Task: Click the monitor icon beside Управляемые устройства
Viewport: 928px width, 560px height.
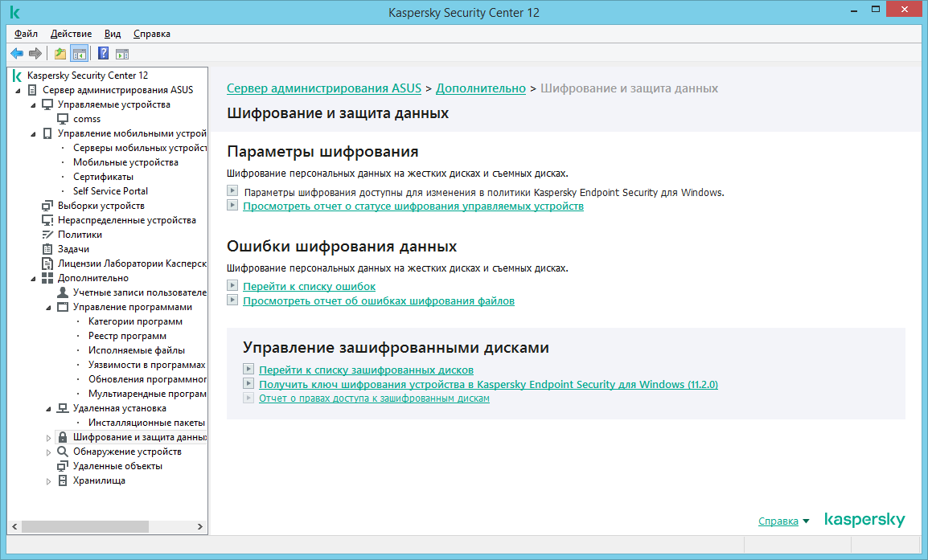Action: (47, 104)
